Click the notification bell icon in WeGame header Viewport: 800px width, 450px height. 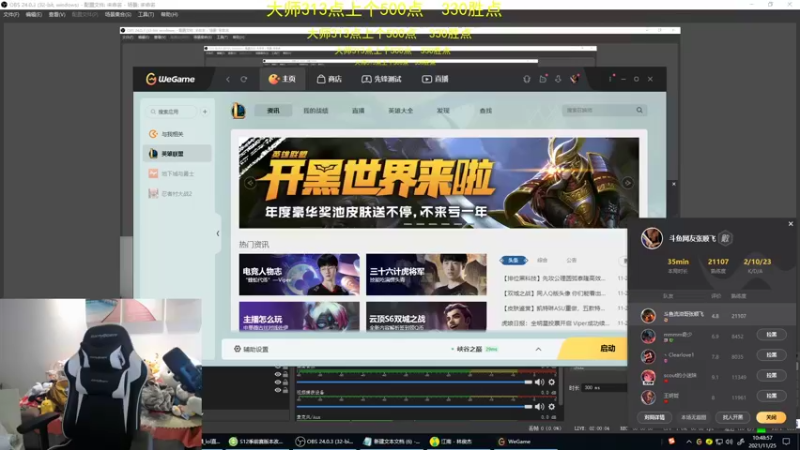click(x=527, y=79)
